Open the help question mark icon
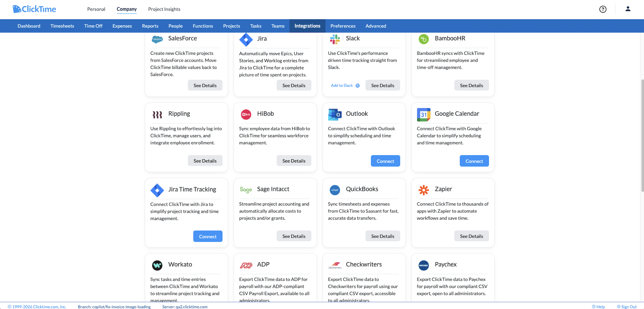This screenshot has width=644, height=309. tap(603, 9)
